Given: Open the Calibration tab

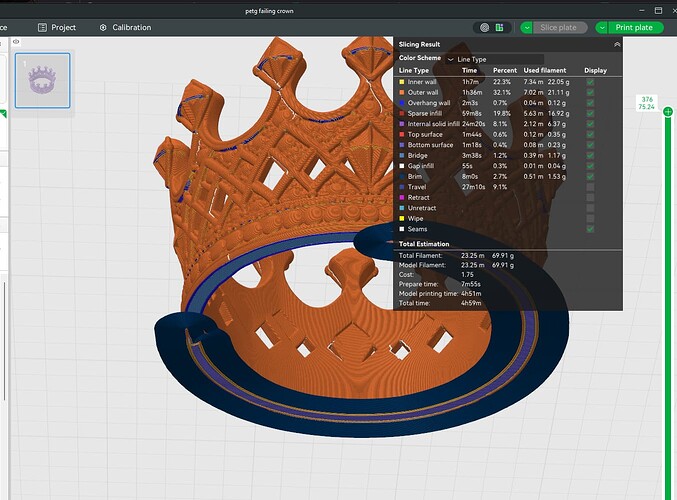Looking at the screenshot, I should coord(126,28).
